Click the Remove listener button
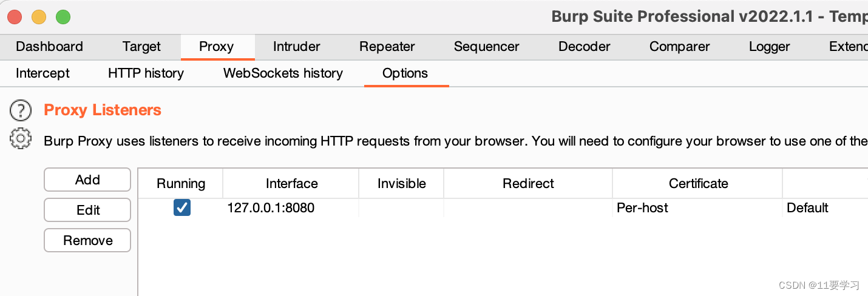Screen dimensions: 868x296 tap(87, 240)
